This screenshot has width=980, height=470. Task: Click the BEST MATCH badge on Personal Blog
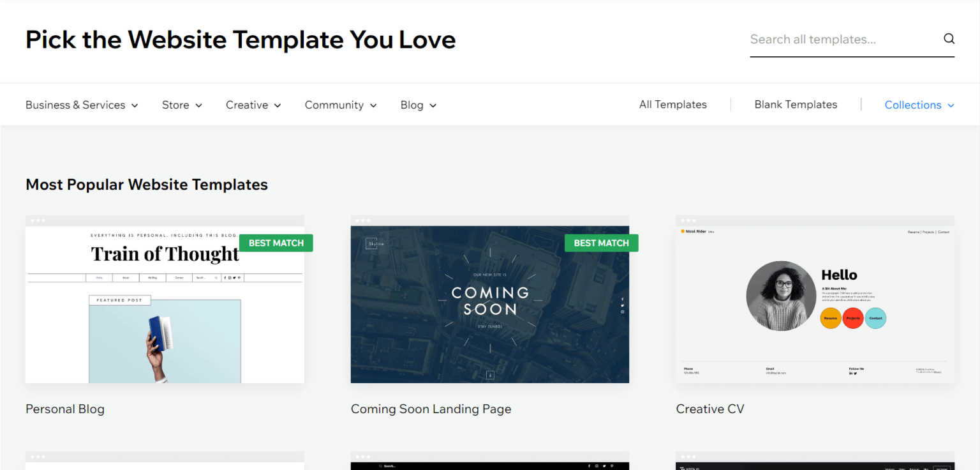click(x=276, y=243)
